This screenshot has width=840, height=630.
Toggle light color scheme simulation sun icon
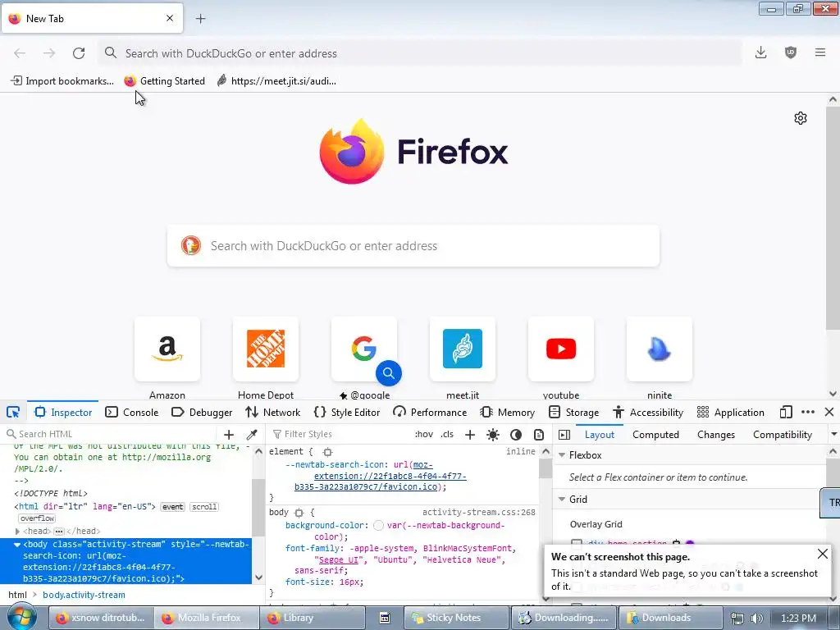coord(493,435)
